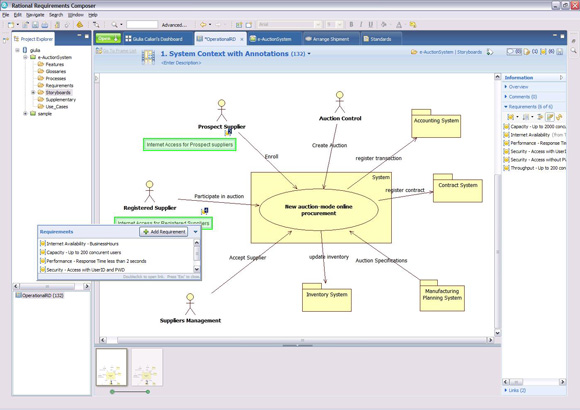
Task: Click the add requirement icon in Information toolbar
Action: [510, 117]
